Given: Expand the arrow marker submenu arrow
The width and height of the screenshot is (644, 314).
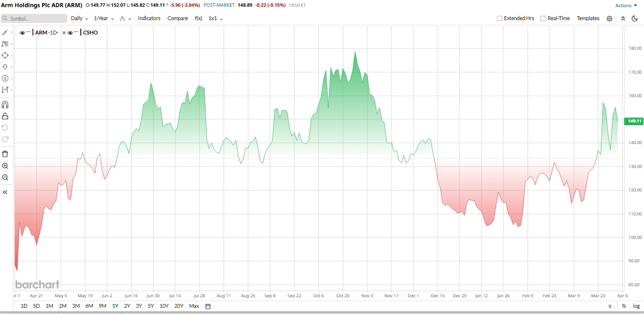Looking at the screenshot, I should pos(11,67).
